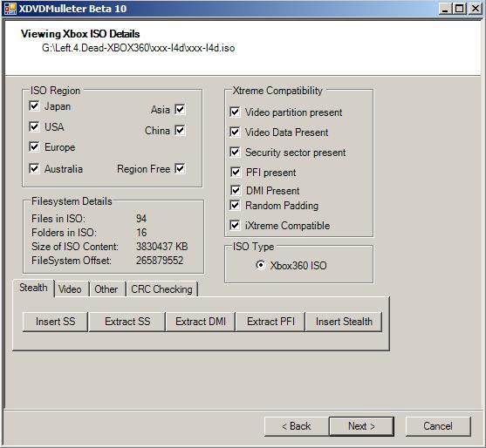The image size is (486, 448).
Task: Click the Extract SS button
Action: 127,322
